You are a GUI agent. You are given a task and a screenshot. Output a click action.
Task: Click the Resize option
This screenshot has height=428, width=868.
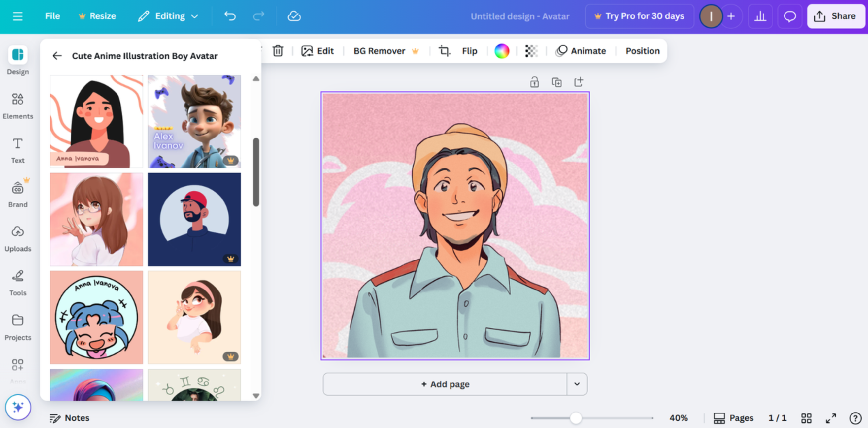[97, 16]
